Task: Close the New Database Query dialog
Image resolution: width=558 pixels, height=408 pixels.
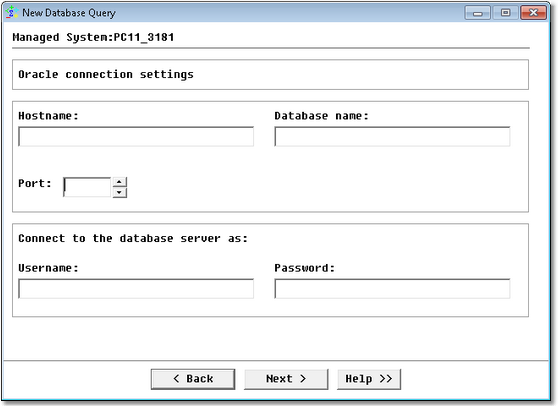Action: click(533, 13)
